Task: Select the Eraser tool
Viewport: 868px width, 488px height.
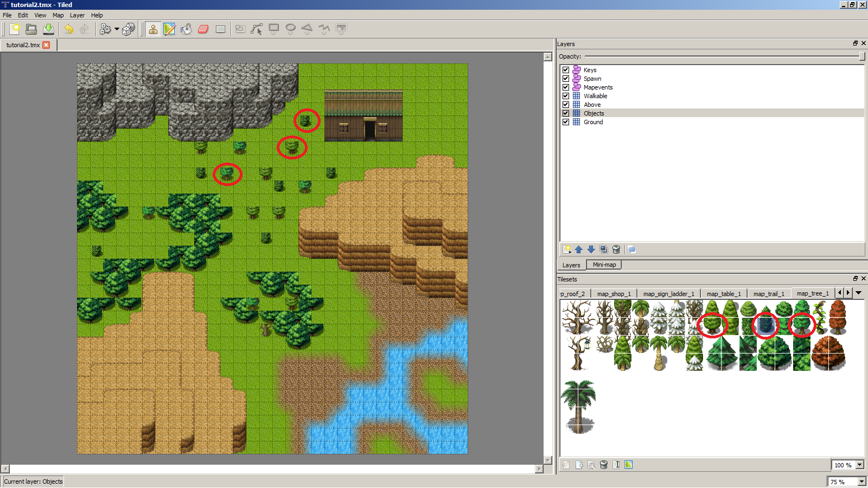Action: pos(203,29)
